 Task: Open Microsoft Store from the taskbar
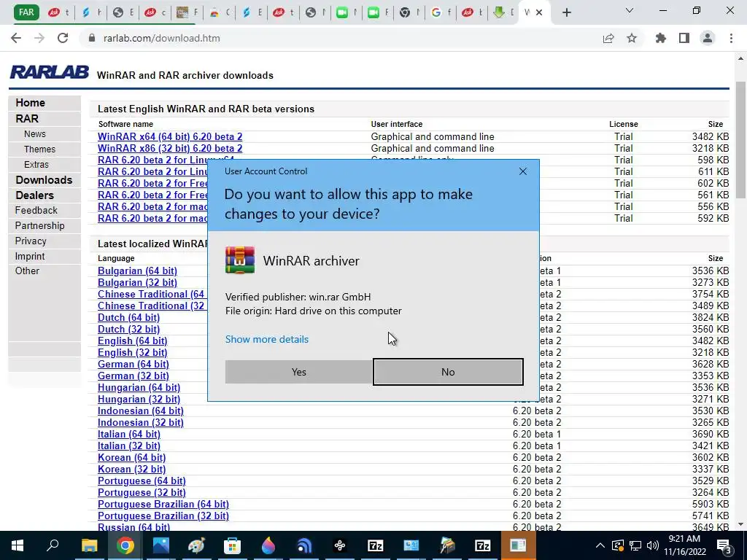pyautogui.click(x=233, y=545)
